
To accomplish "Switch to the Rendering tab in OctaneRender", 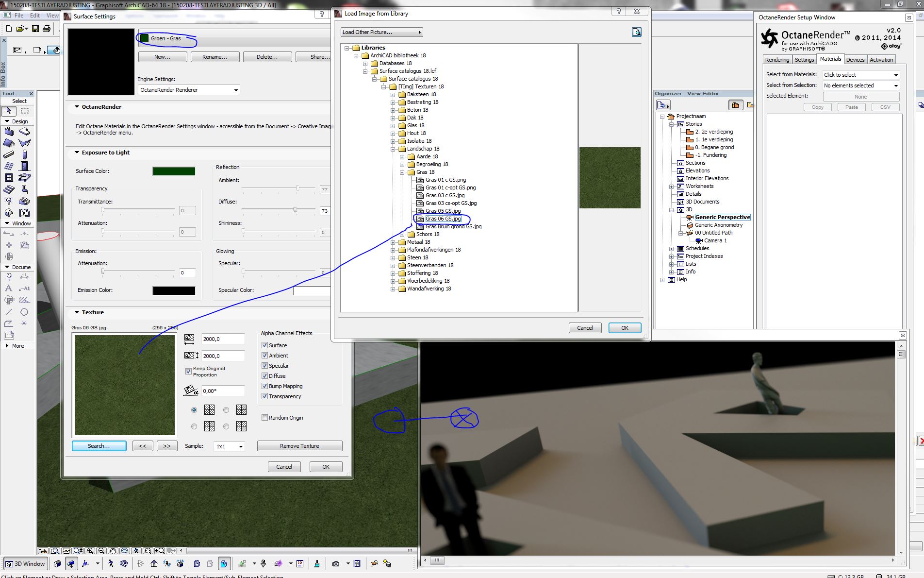I will point(777,60).
